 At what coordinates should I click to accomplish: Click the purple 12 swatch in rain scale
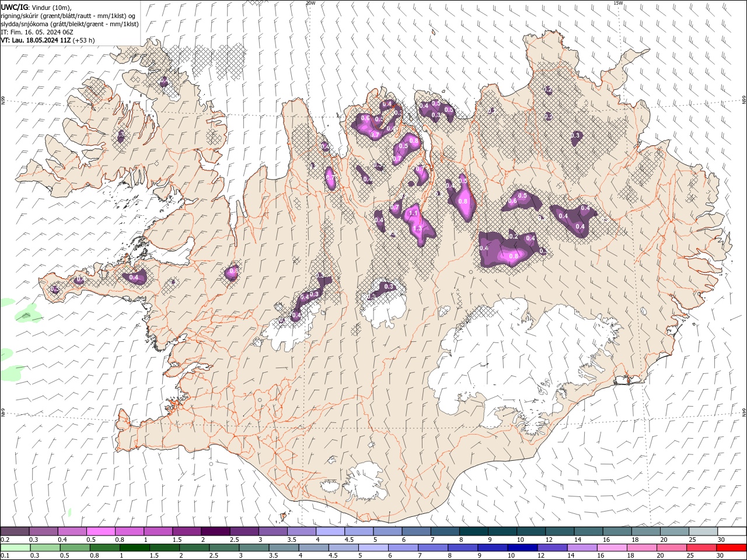tap(552, 548)
